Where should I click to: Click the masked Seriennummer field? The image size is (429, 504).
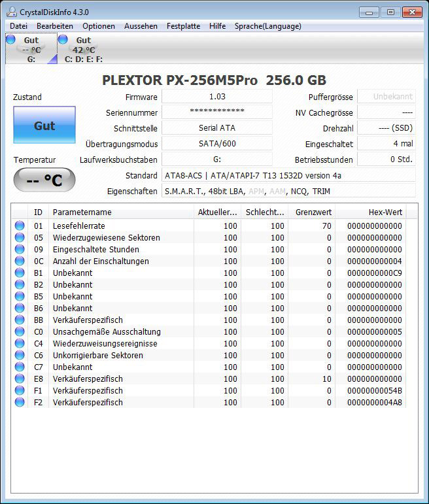pos(217,112)
